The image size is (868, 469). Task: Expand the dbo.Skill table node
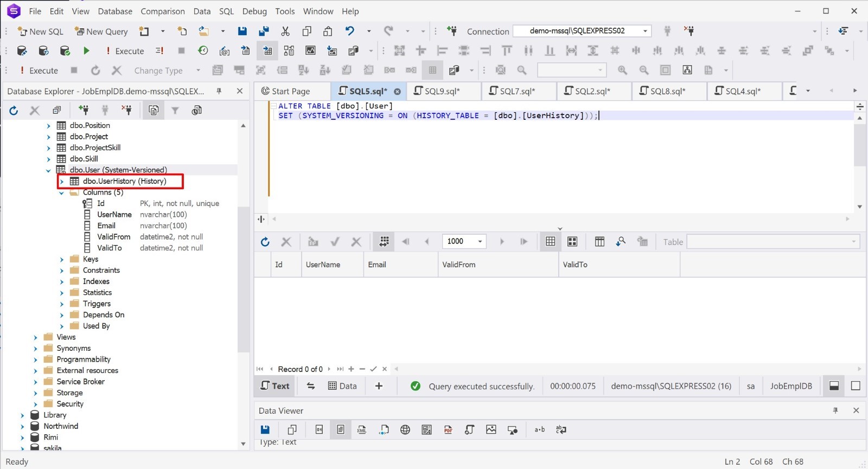pyautogui.click(x=48, y=159)
